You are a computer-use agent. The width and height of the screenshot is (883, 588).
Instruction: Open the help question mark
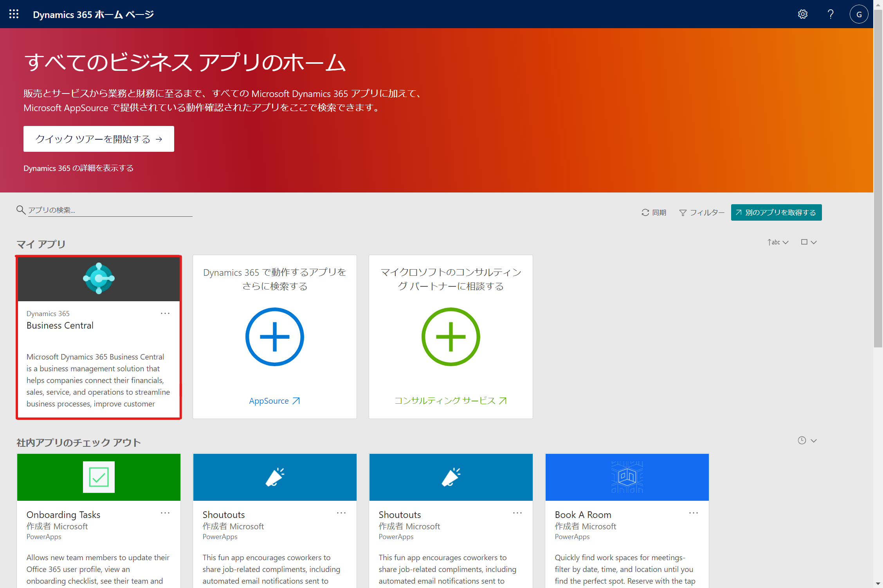click(x=831, y=14)
